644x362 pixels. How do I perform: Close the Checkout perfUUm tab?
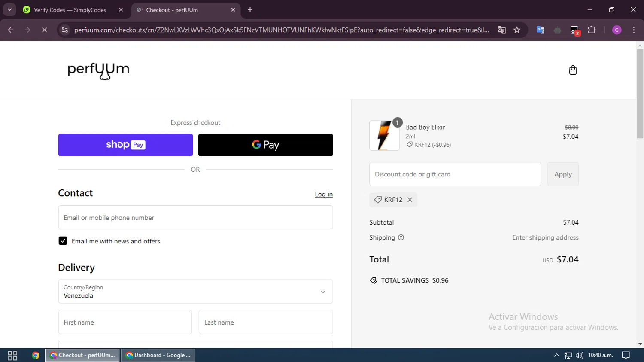point(233,10)
